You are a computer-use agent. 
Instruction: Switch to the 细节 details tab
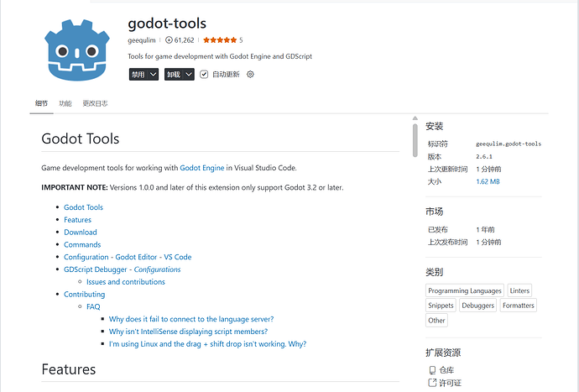coord(41,103)
